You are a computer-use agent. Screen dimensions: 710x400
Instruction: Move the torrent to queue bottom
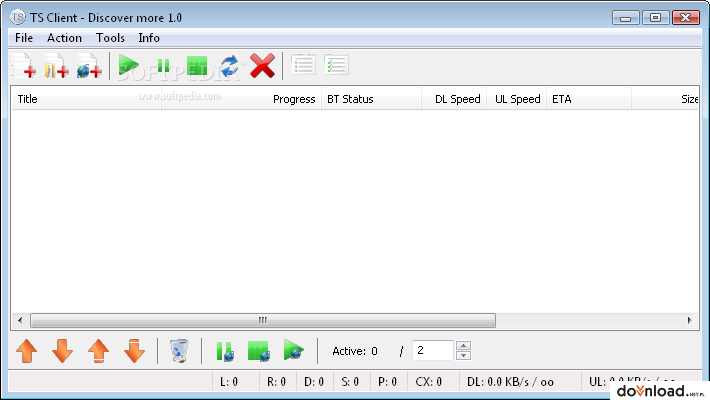(134, 351)
